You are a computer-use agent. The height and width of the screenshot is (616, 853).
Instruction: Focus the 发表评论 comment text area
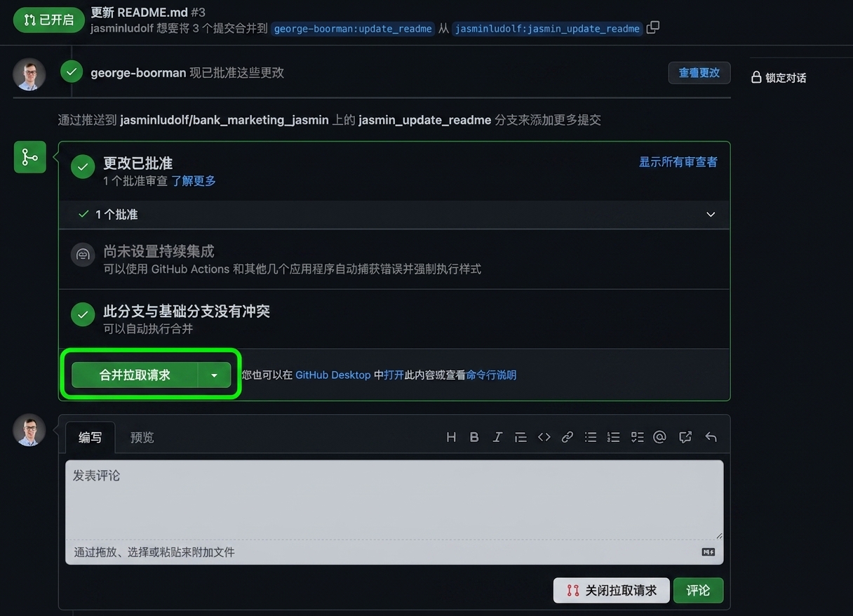[394, 500]
